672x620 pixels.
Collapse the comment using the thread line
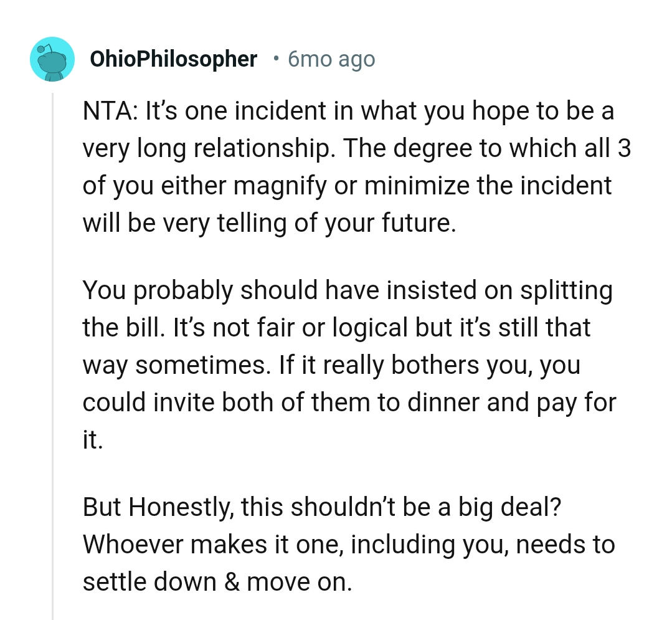(53, 355)
